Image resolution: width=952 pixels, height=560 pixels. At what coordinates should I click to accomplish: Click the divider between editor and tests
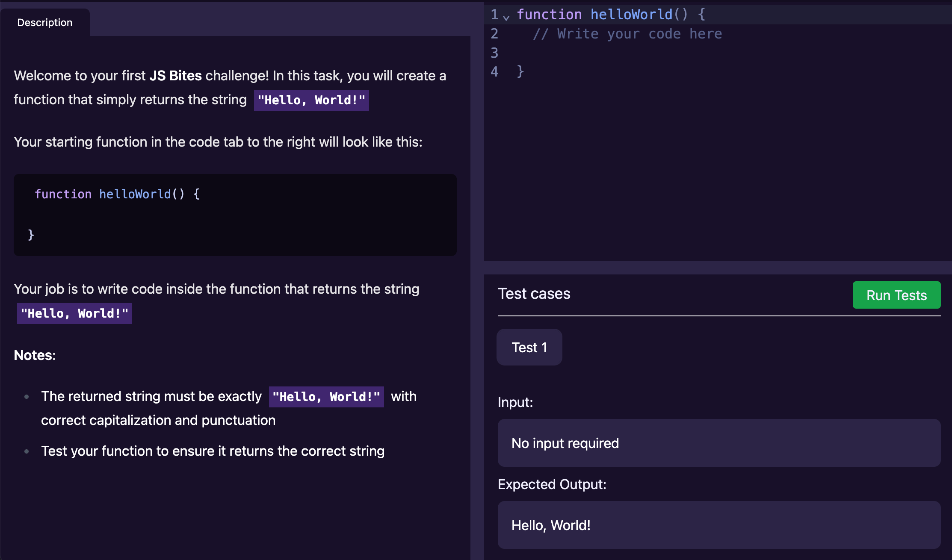click(718, 268)
